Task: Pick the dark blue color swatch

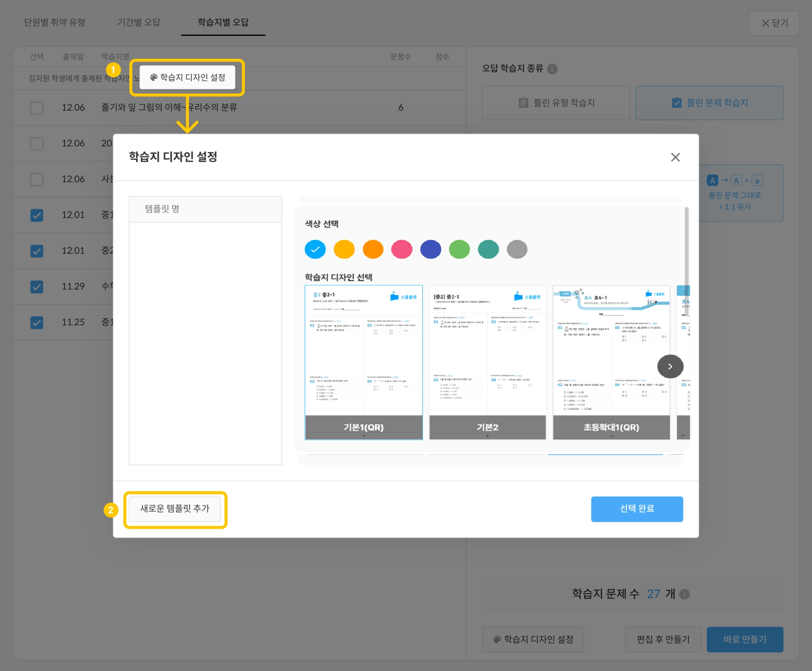Action: (431, 249)
